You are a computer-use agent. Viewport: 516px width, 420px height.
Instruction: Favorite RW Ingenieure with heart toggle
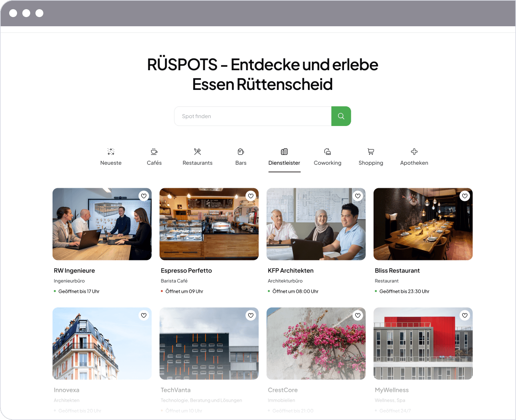point(144,196)
